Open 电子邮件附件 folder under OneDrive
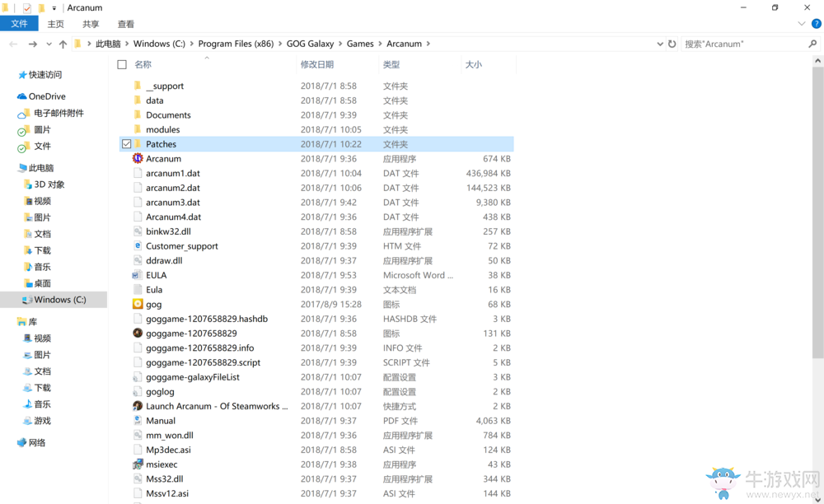Viewport: 824px width, 504px height. click(51, 114)
